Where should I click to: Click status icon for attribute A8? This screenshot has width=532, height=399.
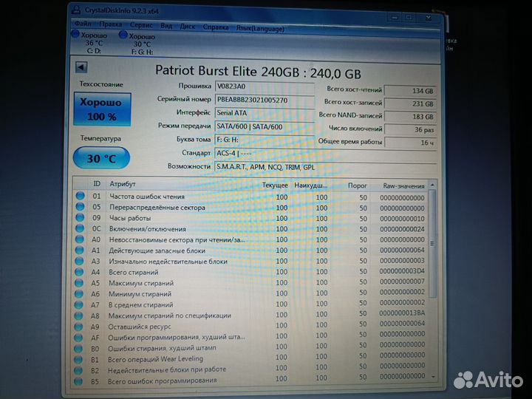coord(78,316)
